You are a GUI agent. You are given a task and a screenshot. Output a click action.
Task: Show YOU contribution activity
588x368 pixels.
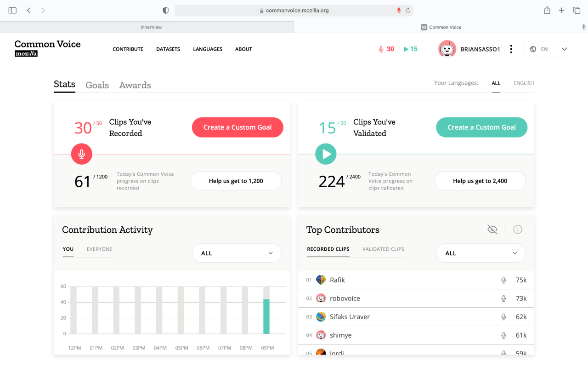click(68, 249)
